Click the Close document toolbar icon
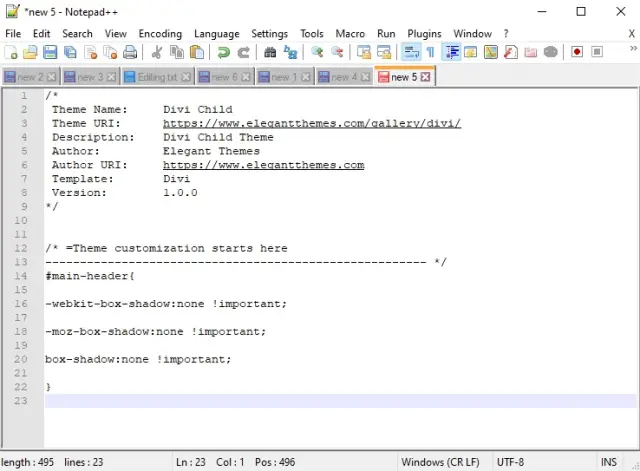Image resolution: width=640 pixels, height=471 pixels. tap(90, 52)
